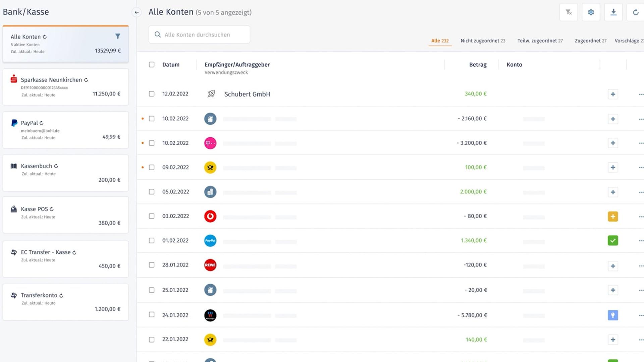Tick the checkbox for Schubert GmbH transaction
The height and width of the screenshot is (362, 644).
coord(152,94)
